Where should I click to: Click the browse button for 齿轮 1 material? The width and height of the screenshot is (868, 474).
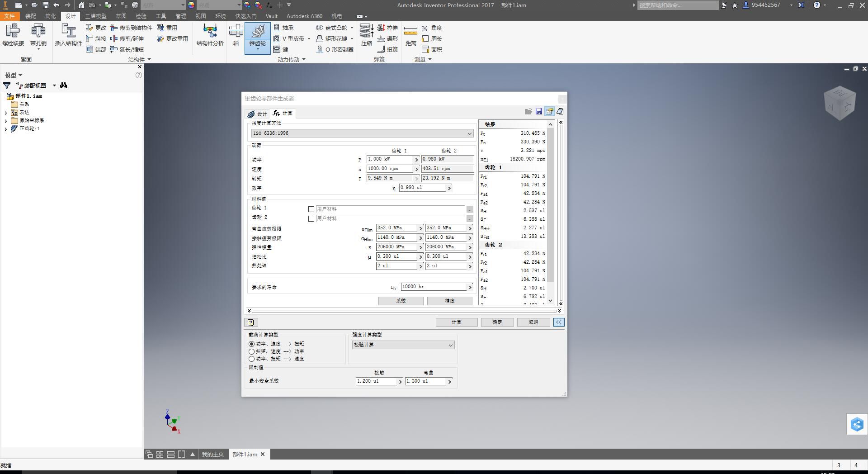coord(470,209)
